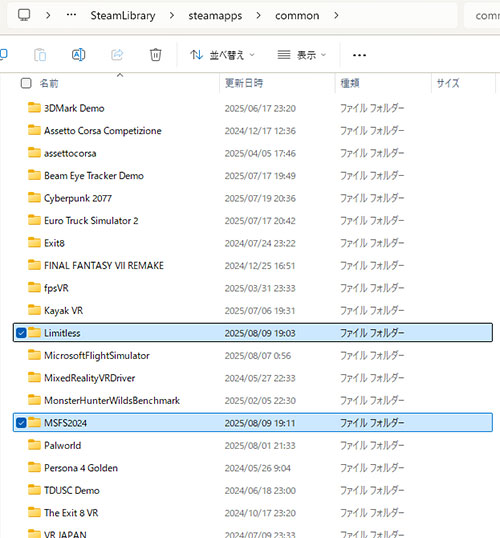Click the assettocorsa folder icon
Viewport: 500px width, 538px height.
(34, 153)
